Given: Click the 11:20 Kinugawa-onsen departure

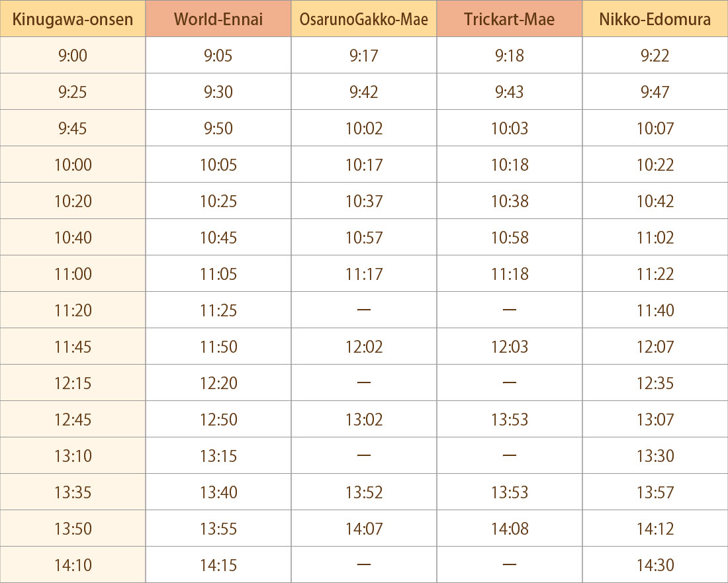Looking at the screenshot, I should click(x=72, y=310).
